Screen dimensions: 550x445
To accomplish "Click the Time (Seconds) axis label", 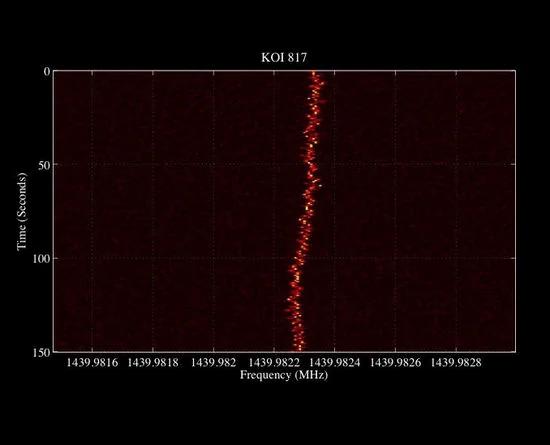I will point(22,211).
